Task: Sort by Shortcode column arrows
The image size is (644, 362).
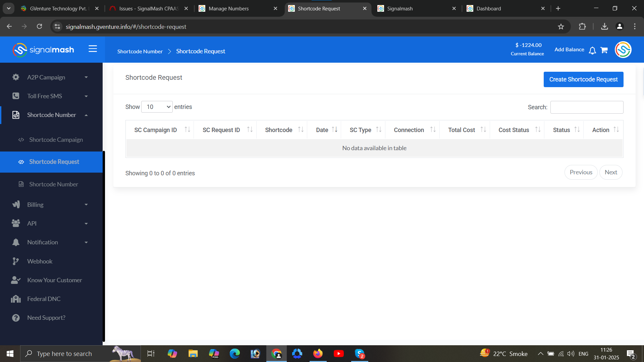Action: click(301, 130)
